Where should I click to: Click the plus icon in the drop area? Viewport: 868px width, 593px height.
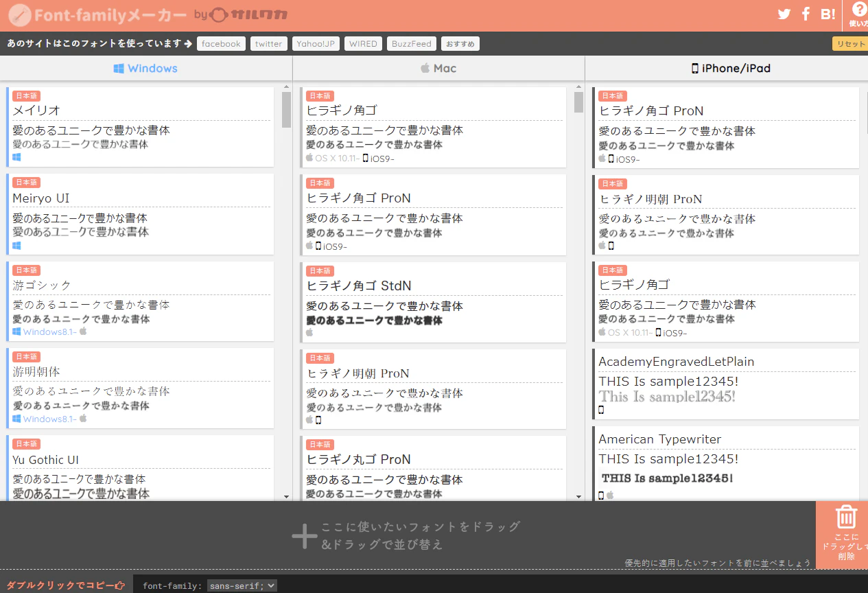304,536
